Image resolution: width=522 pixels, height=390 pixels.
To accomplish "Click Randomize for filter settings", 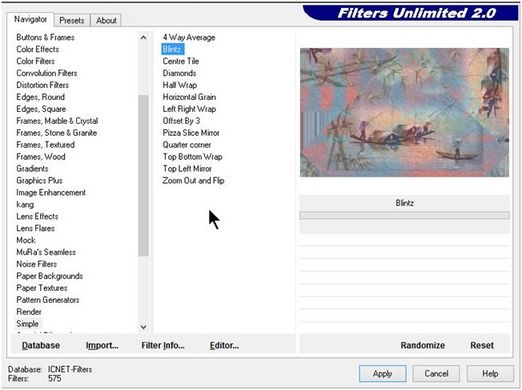I will tap(422, 345).
